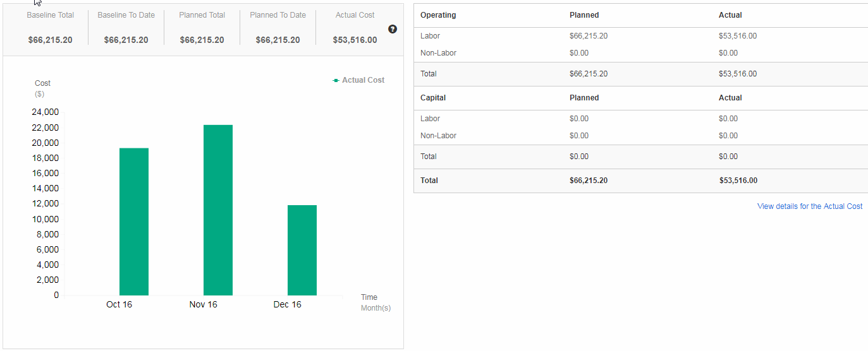Select the Non-Labor row under Operating
The image size is (868, 351).
click(438, 53)
